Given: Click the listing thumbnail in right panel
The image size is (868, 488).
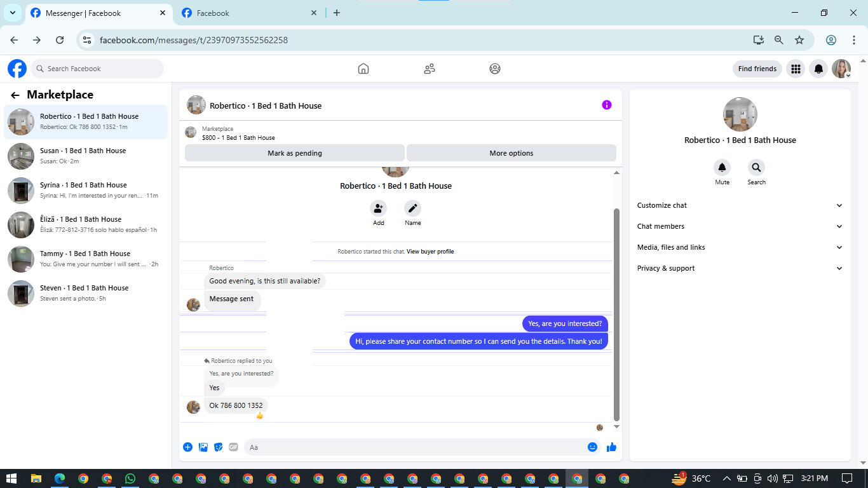Looking at the screenshot, I should coord(740,114).
